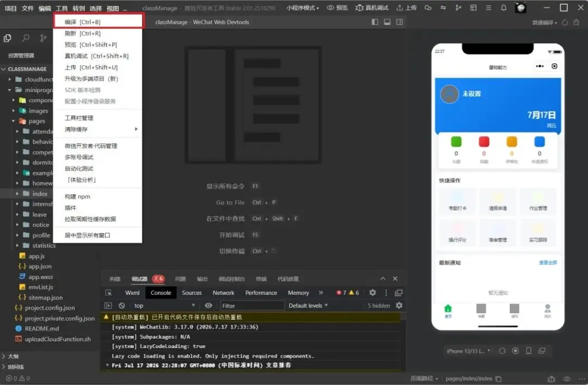Open the cloud development icon in top toolbar
588x385 pixels.
coord(428,8)
